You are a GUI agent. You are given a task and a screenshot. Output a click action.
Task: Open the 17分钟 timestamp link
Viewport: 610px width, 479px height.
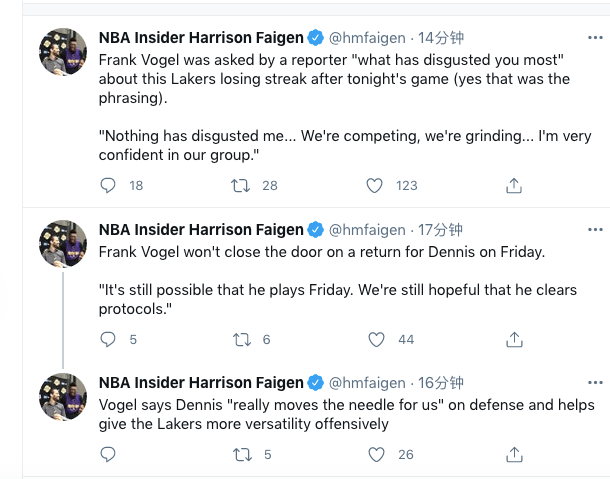[440, 230]
